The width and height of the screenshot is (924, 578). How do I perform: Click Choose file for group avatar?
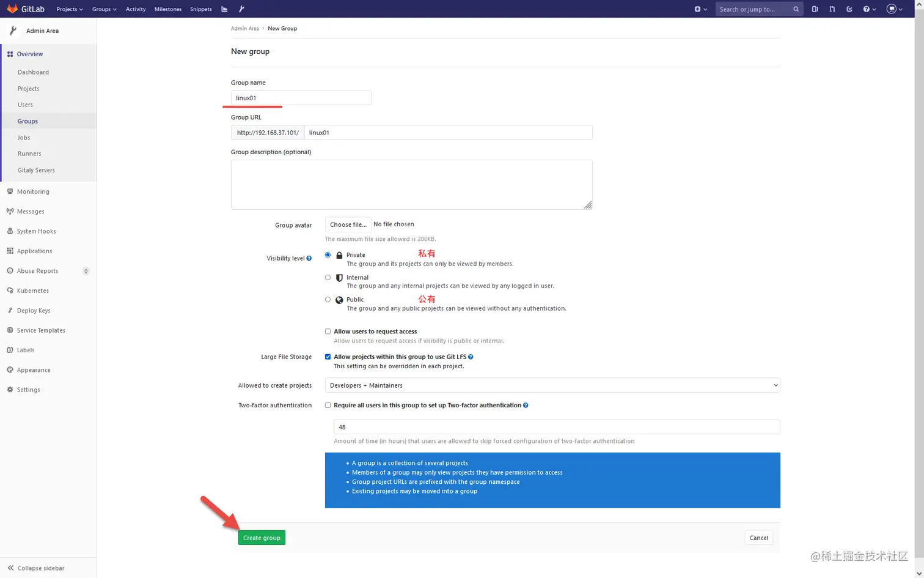(348, 224)
